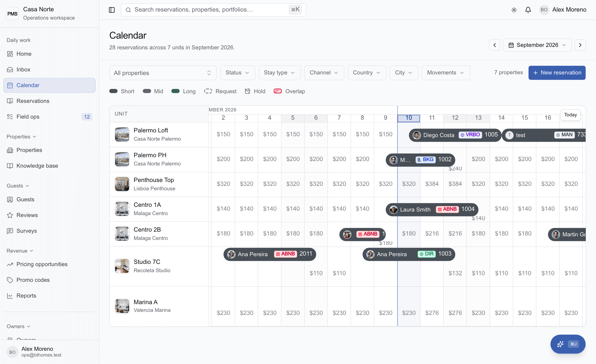This screenshot has height=364, width=596.
Task: Go to Reviews page
Action: point(49,215)
